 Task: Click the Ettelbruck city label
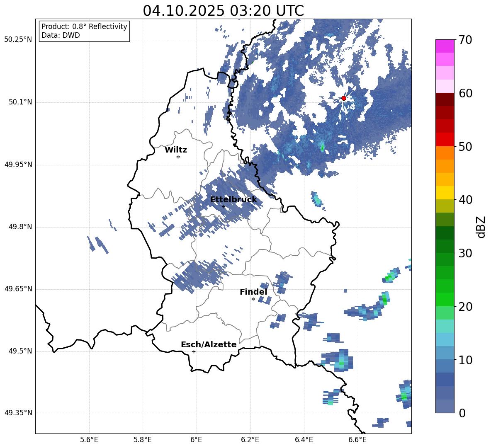coord(233,200)
